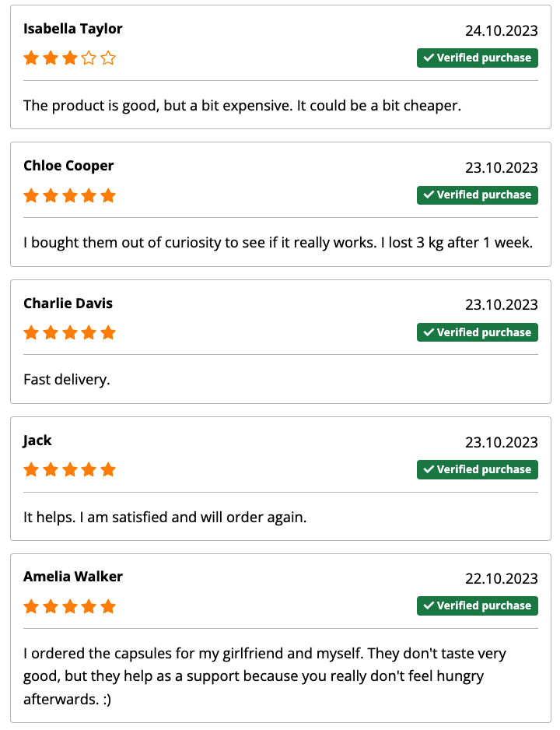Click the fifth empty star in Isabella Taylor's review
Viewport: 560px width, 730px height.
pyautogui.click(x=108, y=58)
